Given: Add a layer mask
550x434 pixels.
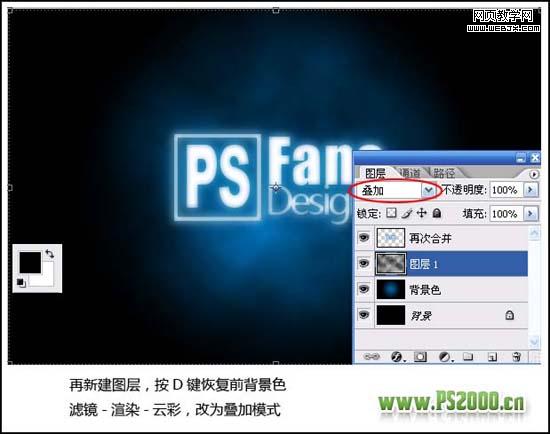Looking at the screenshot, I should [x=420, y=357].
